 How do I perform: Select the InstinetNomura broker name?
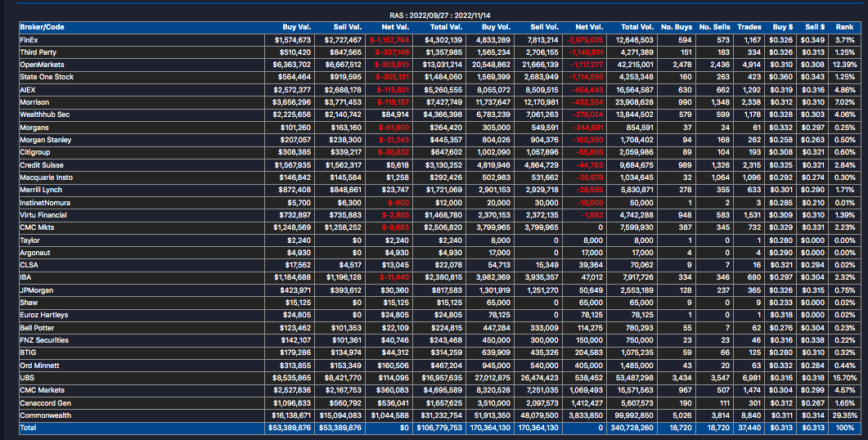[45, 203]
